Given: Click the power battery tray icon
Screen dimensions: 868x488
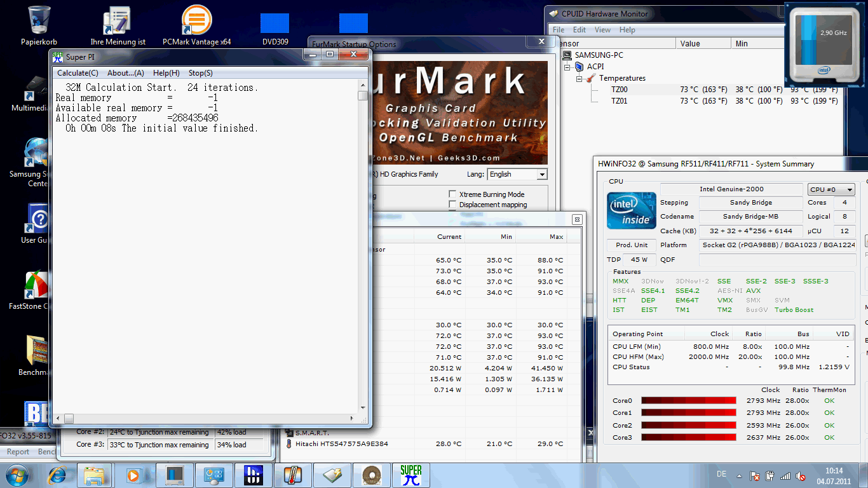Looking at the screenshot, I should [770, 476].
